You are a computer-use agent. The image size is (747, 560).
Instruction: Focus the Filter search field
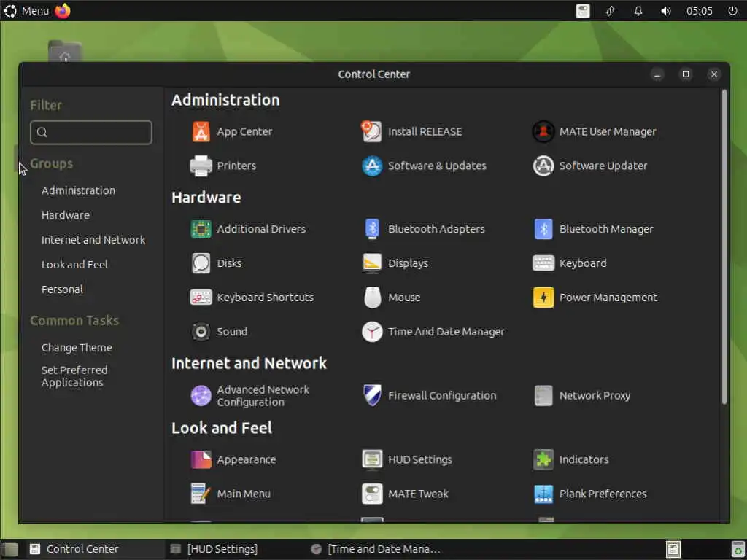coord(91,132)
